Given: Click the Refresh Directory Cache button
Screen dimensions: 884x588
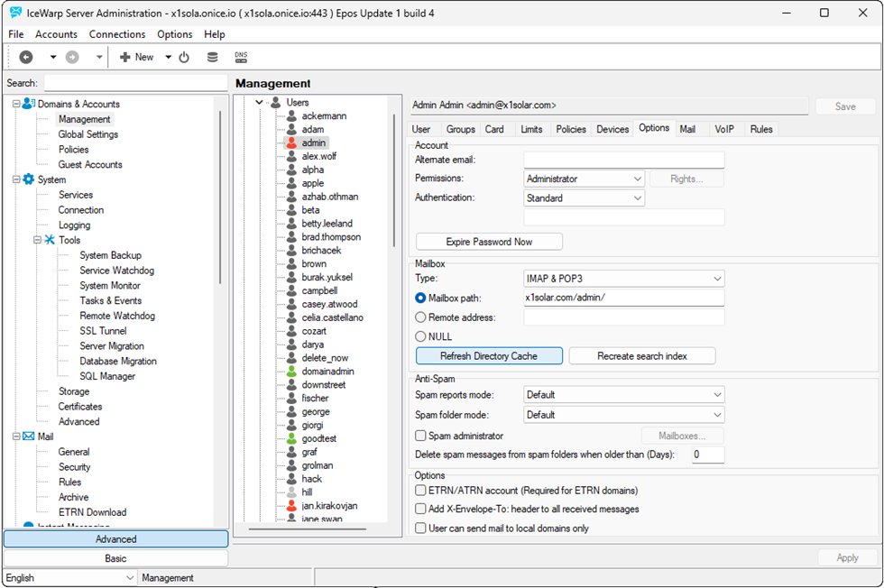Looking at the screenshot, I should tap(489, 356).
